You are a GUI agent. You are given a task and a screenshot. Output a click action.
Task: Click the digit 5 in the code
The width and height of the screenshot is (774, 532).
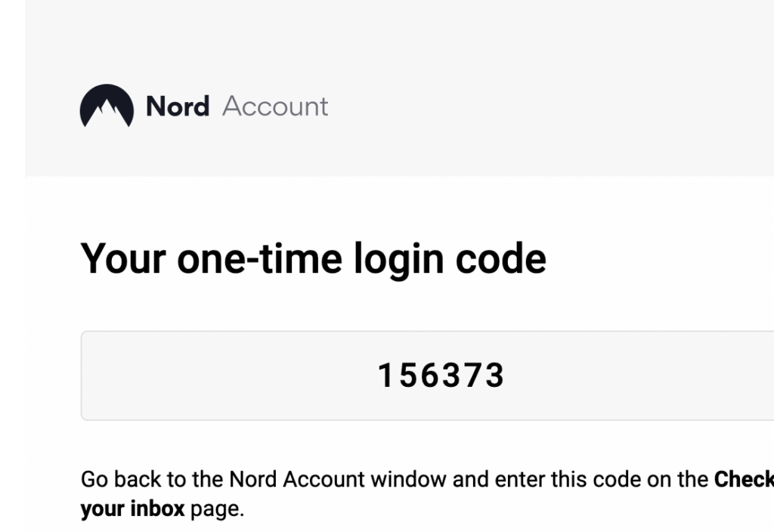point(408,375)
